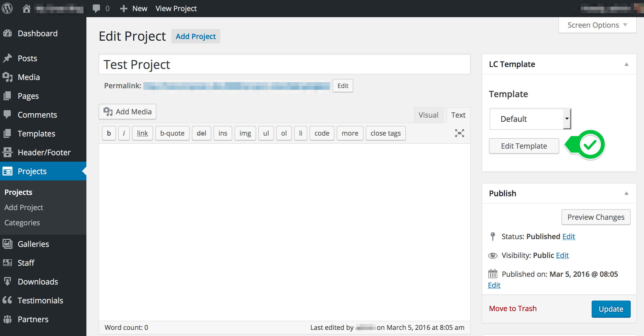Click the Testimonials quote icon

click(x=8, y=300)
